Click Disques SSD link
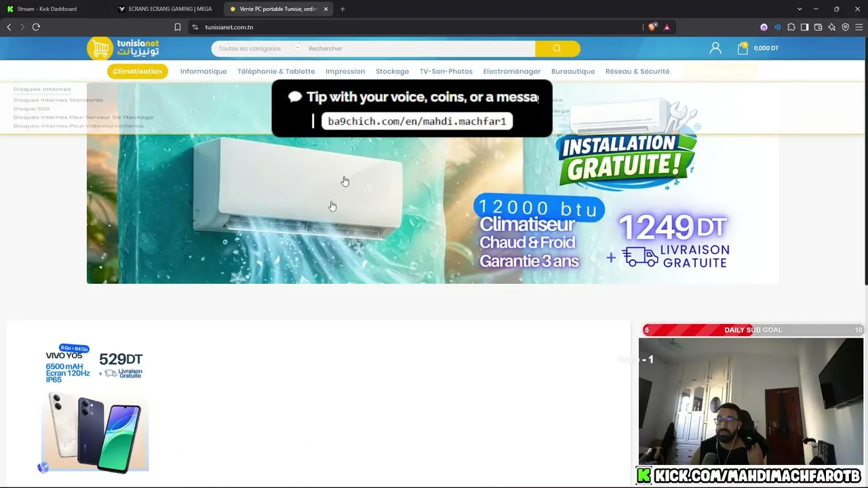 point(31,108)
